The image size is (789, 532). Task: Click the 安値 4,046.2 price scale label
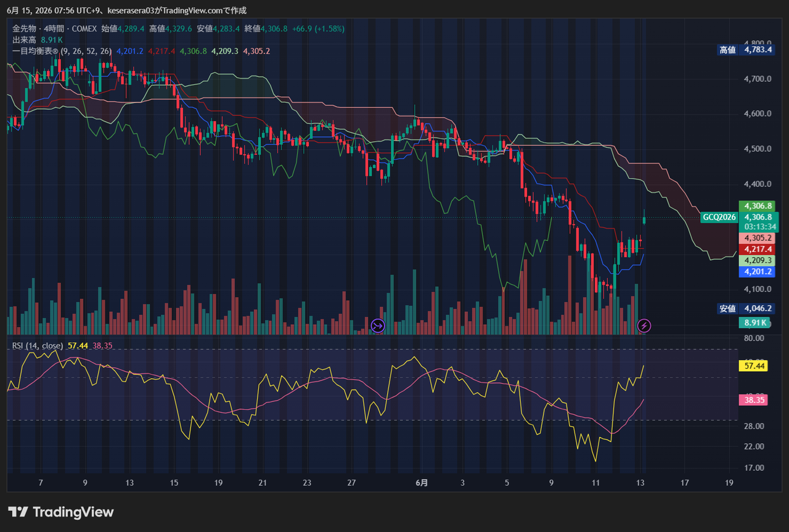pyautogui.click(x=746, y=309)
